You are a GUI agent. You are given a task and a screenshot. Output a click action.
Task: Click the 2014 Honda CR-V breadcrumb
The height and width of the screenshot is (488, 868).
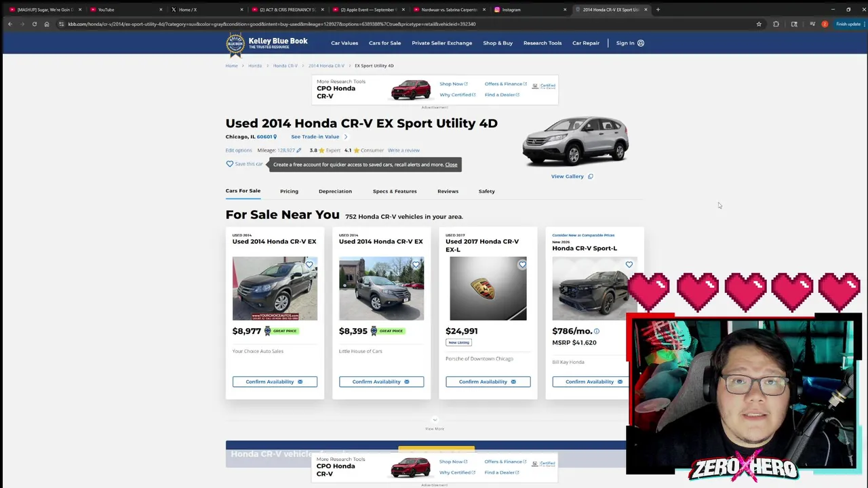[326, 66]
